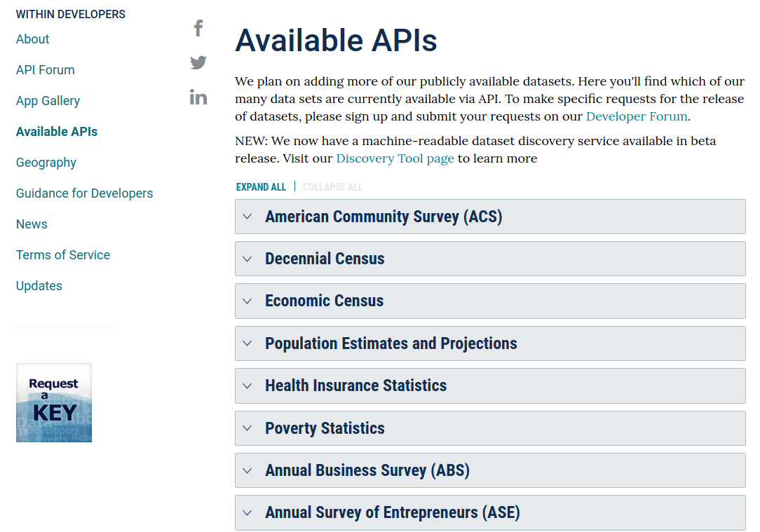Go to the App Gallery page
This screenshot has width=760, height=532.
(48, 101)
